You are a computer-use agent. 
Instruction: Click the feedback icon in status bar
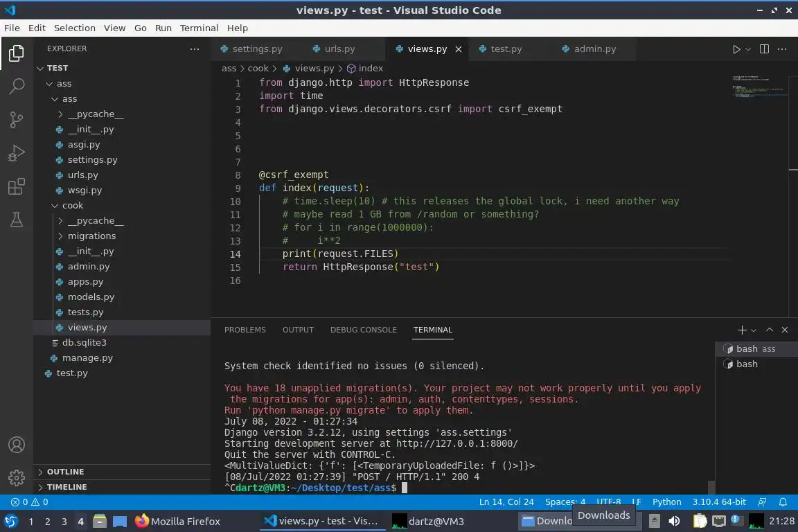point(762,502)
